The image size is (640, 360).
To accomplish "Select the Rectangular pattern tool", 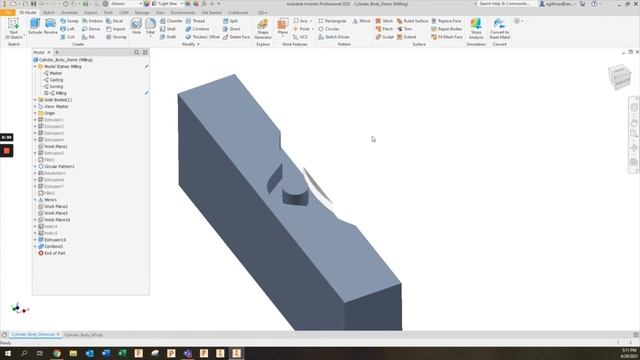I will pos(332,21).
